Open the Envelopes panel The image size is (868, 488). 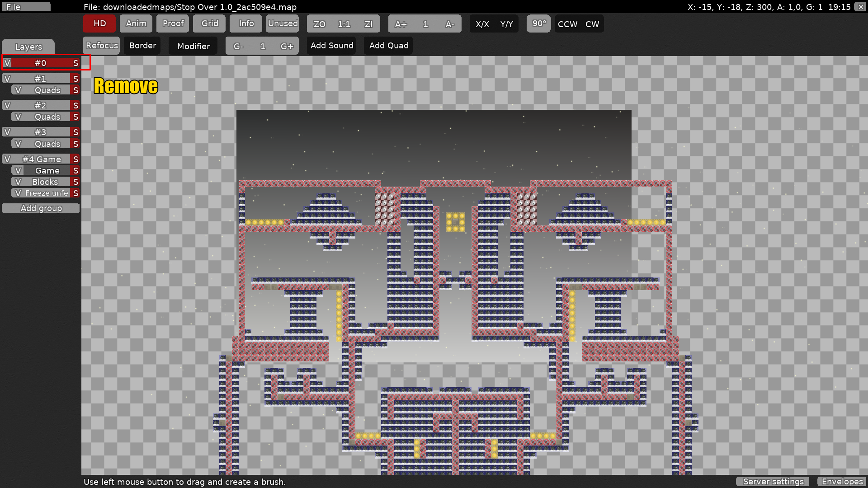842,482
